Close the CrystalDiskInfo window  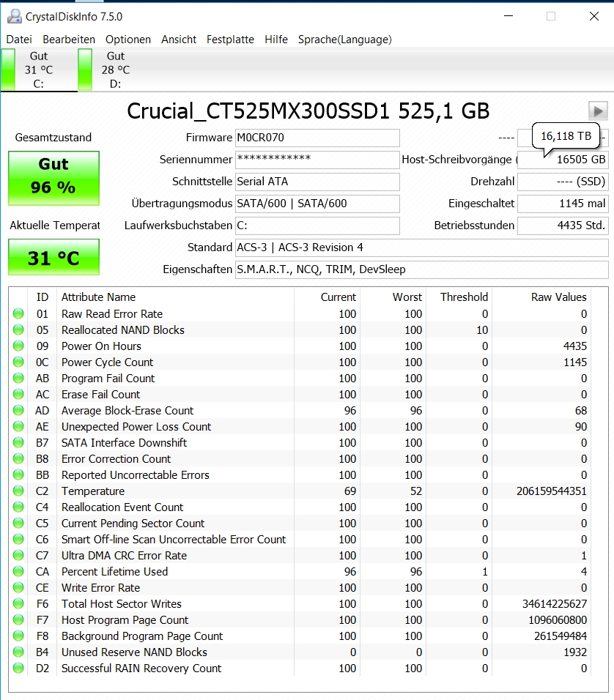coord(594,17)
